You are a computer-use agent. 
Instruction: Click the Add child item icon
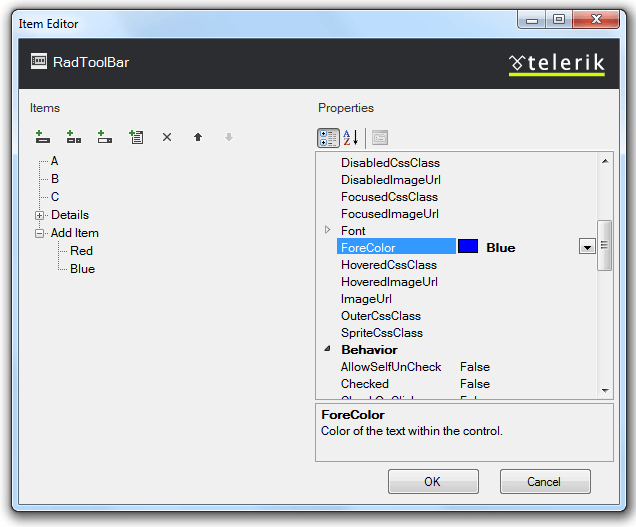(x=136, y=137)
